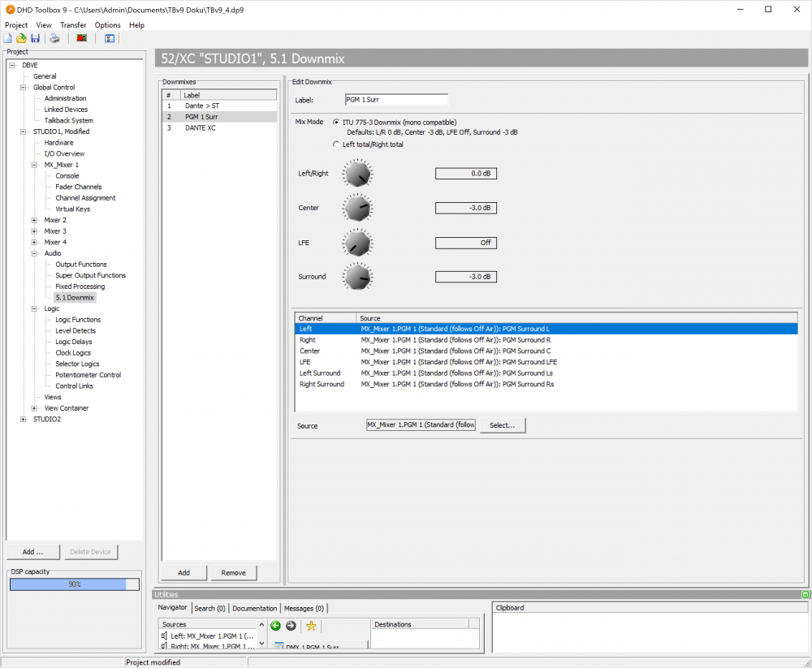Viewport: 812px width, 668px height.
Task: Click the DSP capacity 90% bar
Action: tap(75, 584)
